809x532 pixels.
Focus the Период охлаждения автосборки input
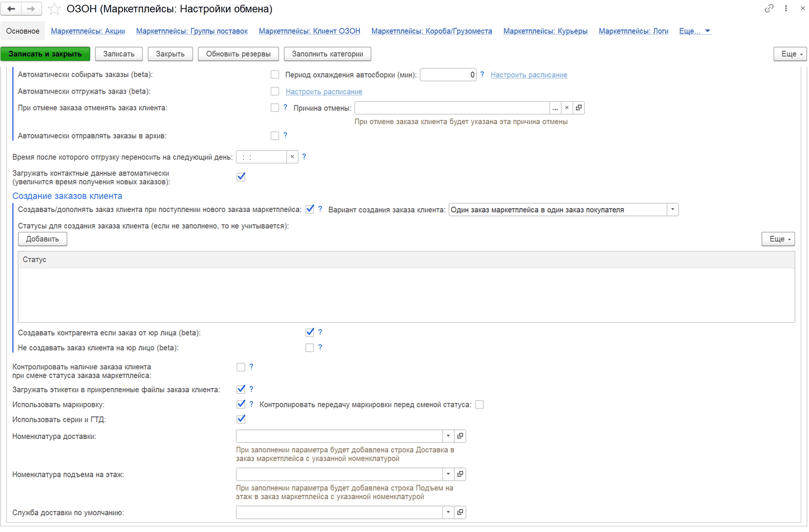click(448, 75)
